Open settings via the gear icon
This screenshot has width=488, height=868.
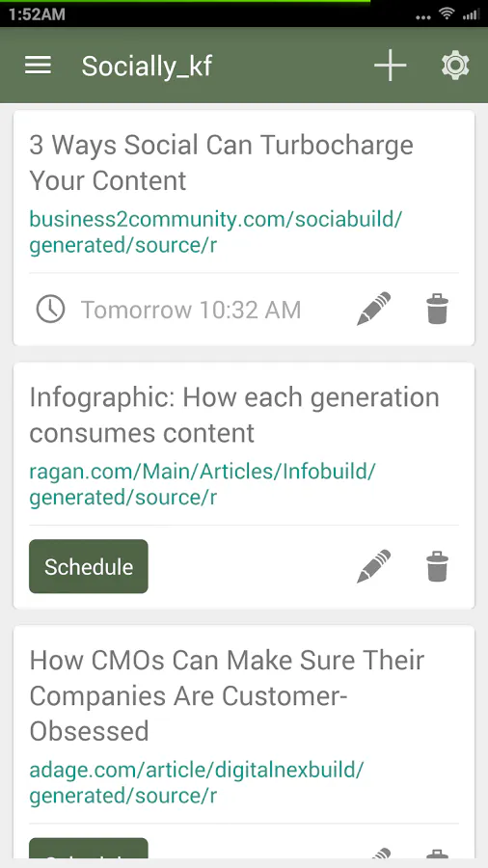tap(455, 66)
